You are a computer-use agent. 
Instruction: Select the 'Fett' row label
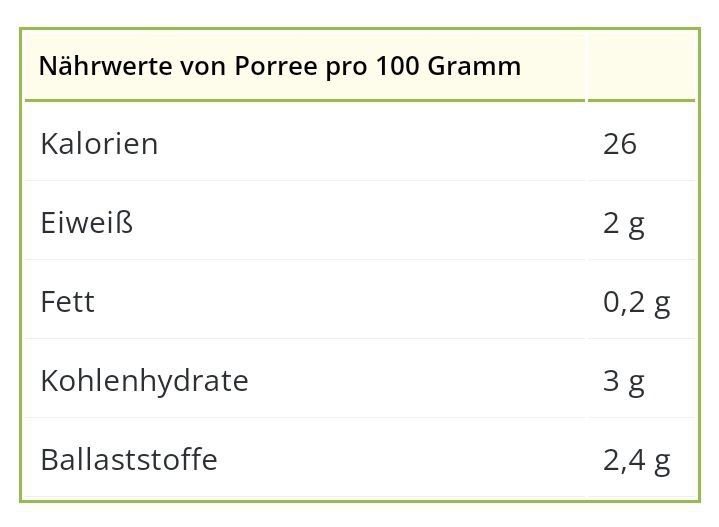tap(67, 302)
